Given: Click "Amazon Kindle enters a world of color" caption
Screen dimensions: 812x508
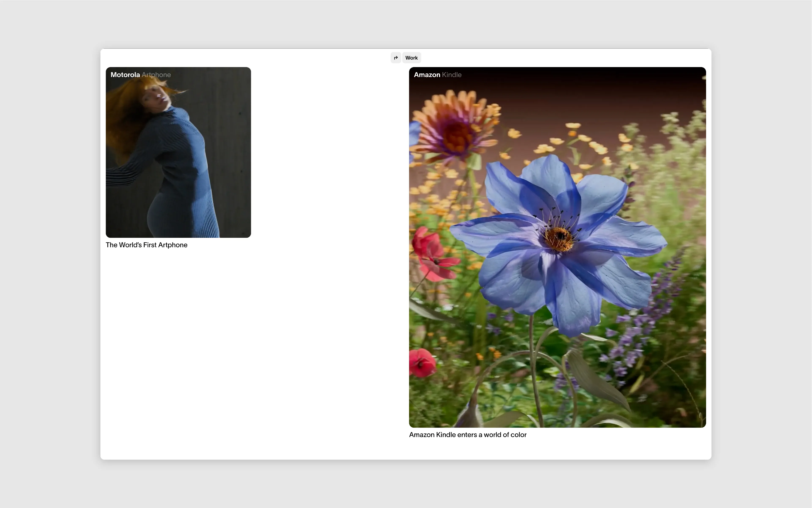Looking at the screenshot, I should point(468,435).
